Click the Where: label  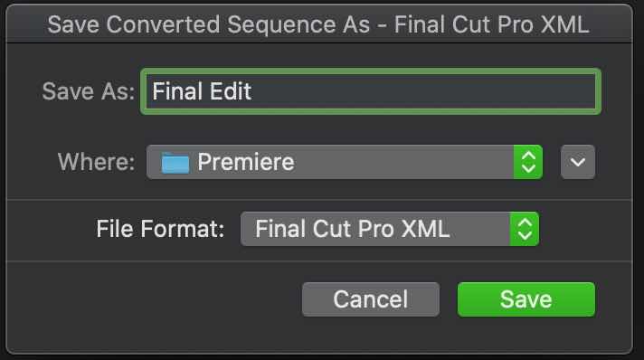[96, 162]
